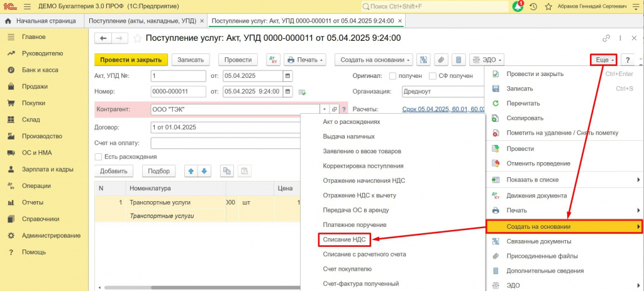Click the 1C logo icon

11,6
